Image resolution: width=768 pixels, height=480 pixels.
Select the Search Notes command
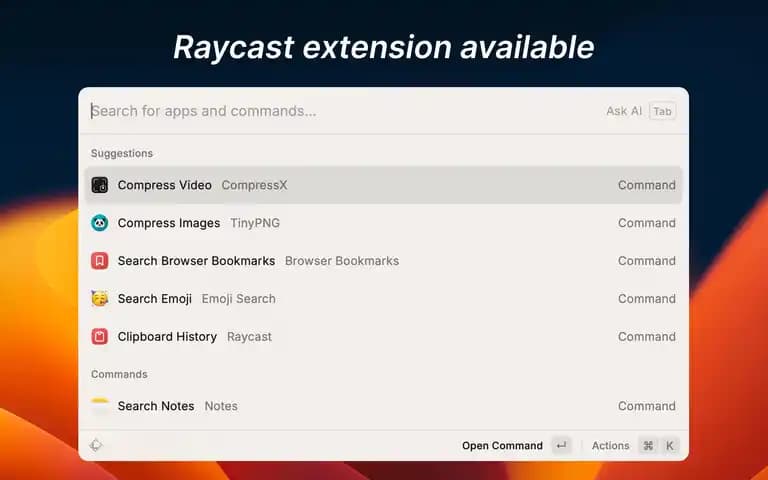point(384,406)
